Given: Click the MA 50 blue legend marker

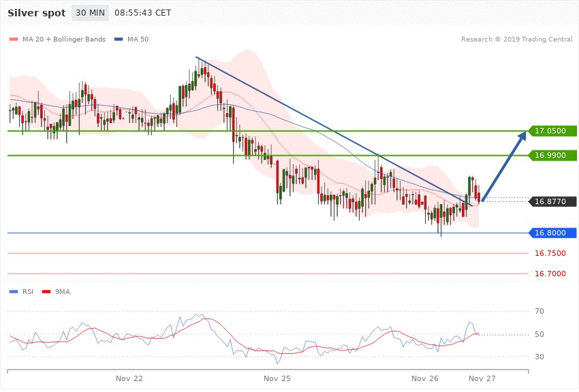Looking at the screenshot, I should tap(119, 39).
